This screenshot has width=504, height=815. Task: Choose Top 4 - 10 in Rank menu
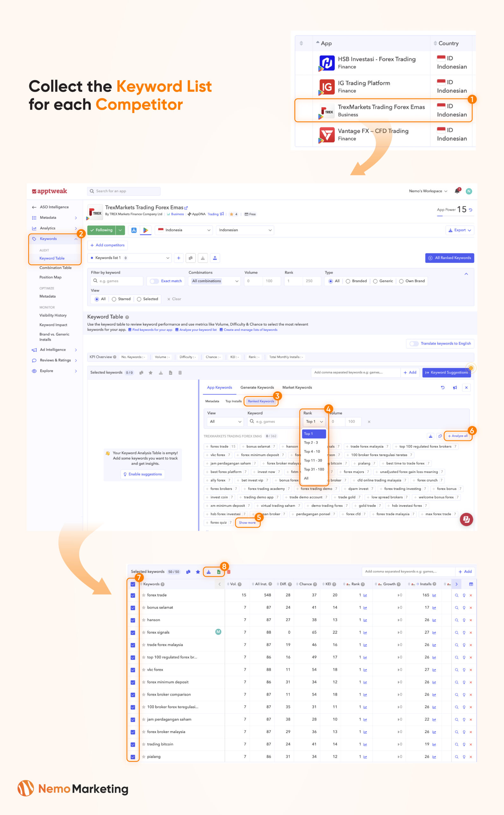click(x=312, y=452)
